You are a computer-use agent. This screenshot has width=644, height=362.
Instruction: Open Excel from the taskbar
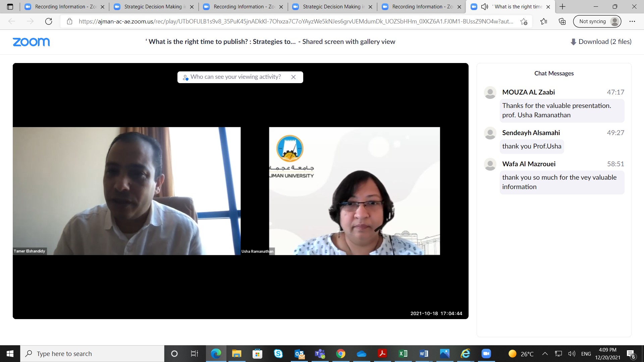click(x=403, y=354)
